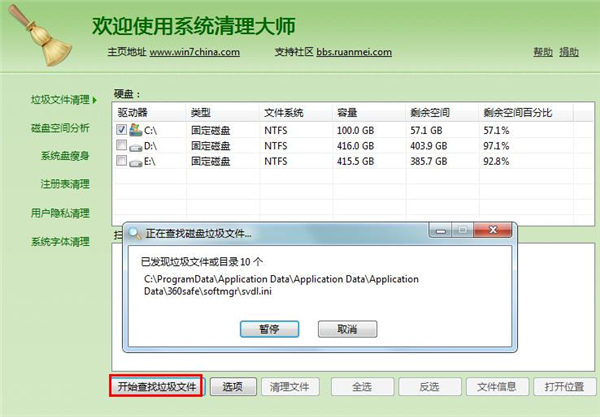
Task: Click the E drive disk icon
Action: coord(135,163)
